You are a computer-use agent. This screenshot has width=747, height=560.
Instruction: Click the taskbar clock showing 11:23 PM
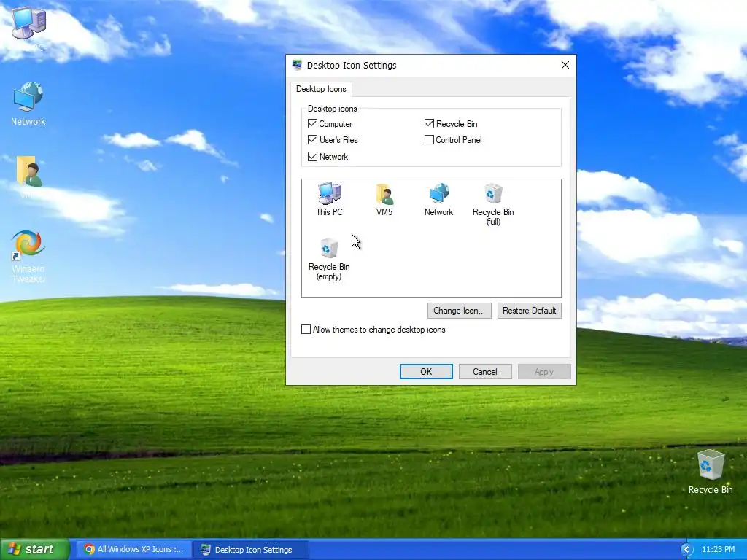pos(718,550)
